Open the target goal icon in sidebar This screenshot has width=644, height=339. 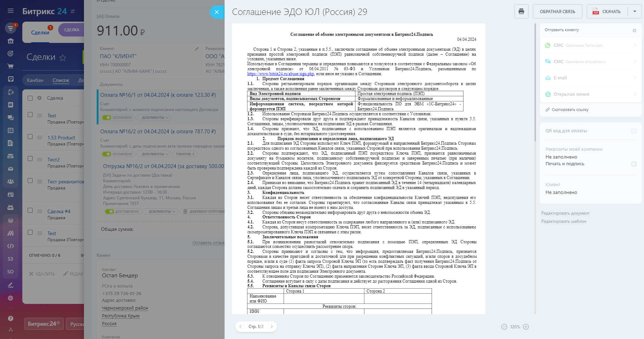(11, 54)
